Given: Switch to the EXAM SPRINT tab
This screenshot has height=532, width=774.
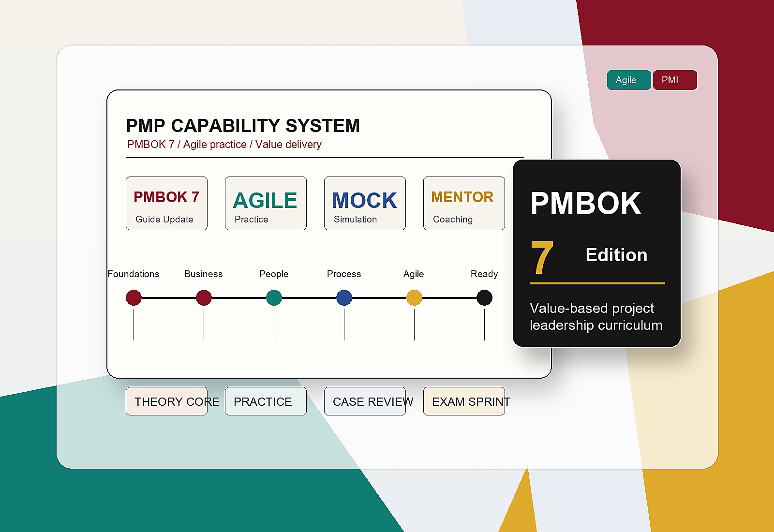Looking at the screenshot, I should (464, 401).
